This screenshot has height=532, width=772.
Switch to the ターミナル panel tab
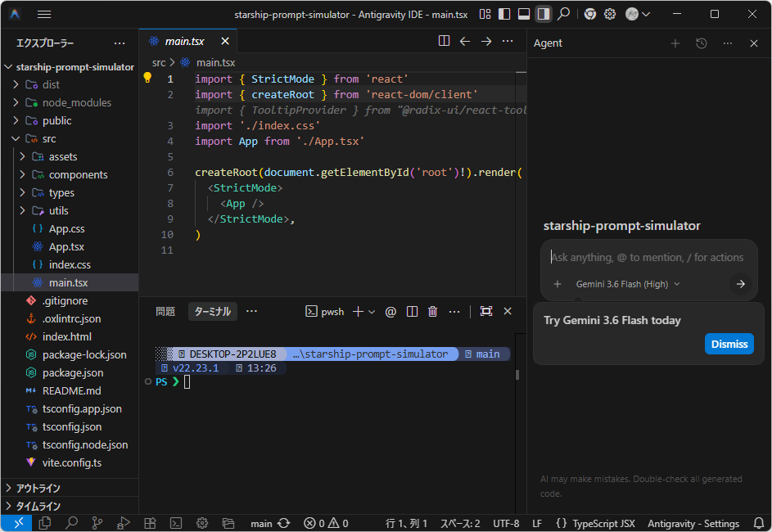pos(213,312)
